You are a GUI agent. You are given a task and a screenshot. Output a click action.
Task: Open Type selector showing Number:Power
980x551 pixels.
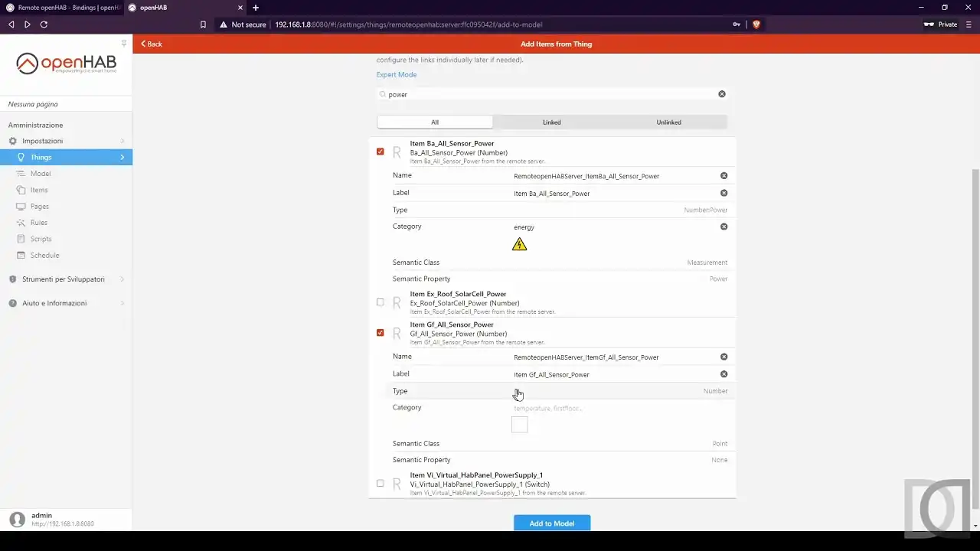560,210
